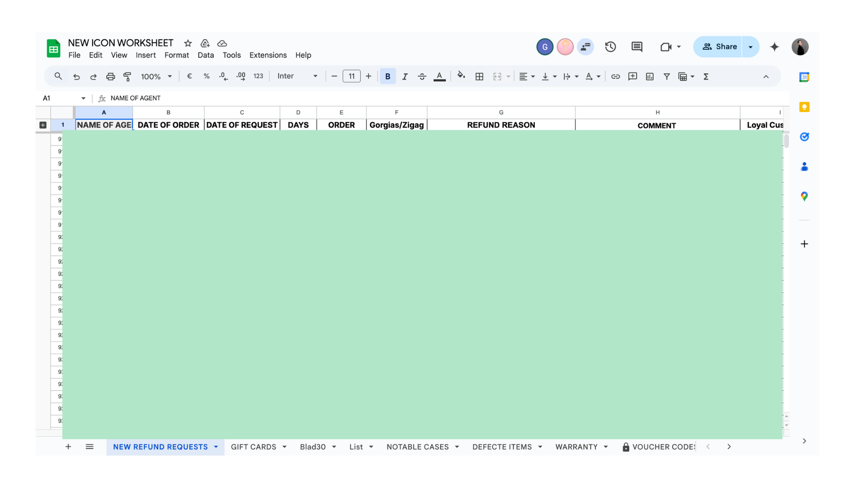The width and height of the screenshot is (868, 488).
Task: Click the paint format roller icon
Action: tap(127, 76)
